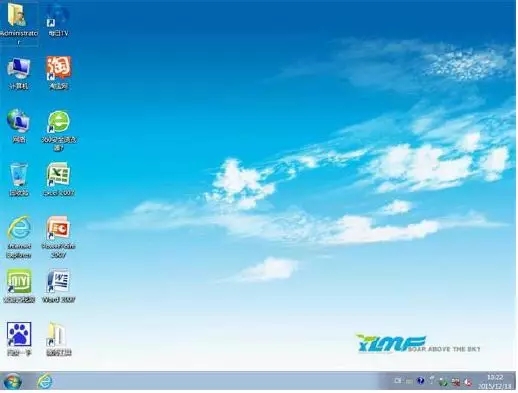Image resolution: width=518 pixels, height=393 pixels.
Task: Select the Excel 2007 shortcut
Action: (59, 174)
